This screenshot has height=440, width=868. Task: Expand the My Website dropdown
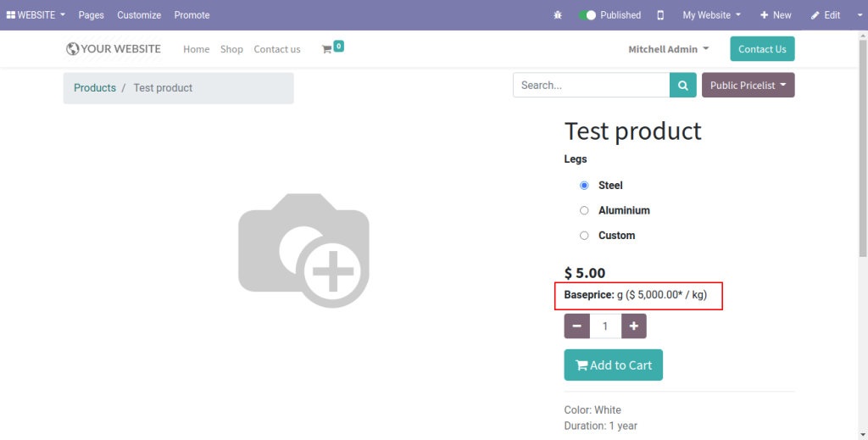tap(711, 15)
